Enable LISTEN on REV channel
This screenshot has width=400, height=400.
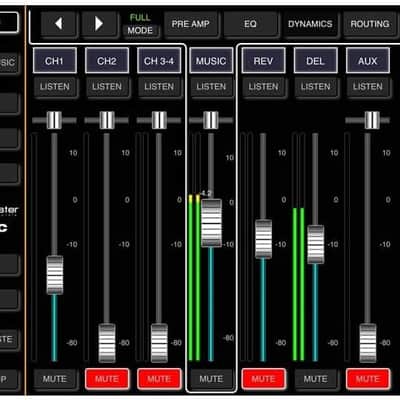264,87
